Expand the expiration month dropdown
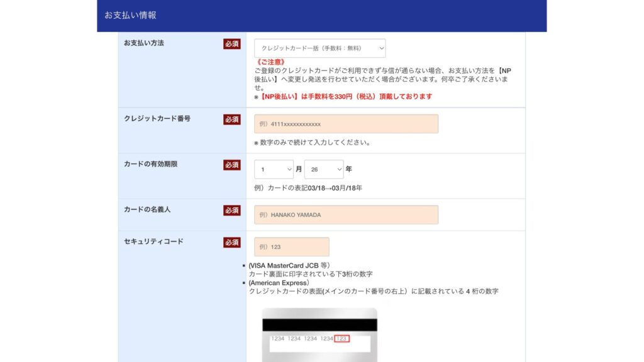Viewport: 644px width, 362px height. point(273,169)
